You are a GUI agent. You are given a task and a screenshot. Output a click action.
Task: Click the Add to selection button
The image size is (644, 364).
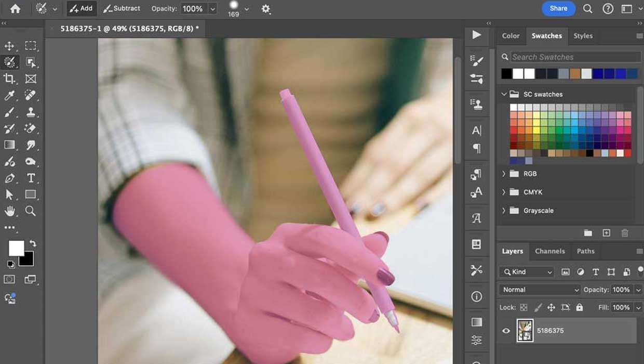point(81,9)
